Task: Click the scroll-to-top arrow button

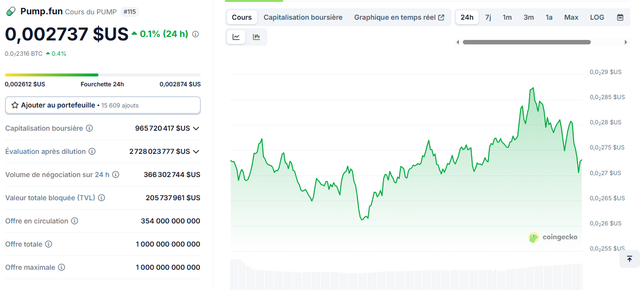Action: tap(629, 258)
